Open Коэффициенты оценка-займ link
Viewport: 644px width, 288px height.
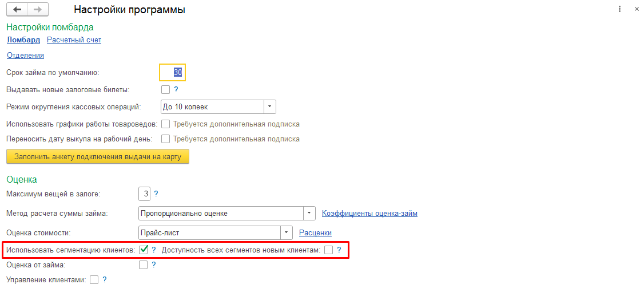(369, 214)
